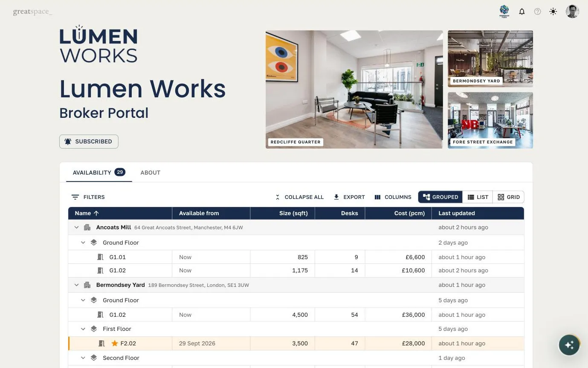The image size is (588, 368).
Task: Open the Redcliffe Quarter photo
Action: click(x=354, y=89)
